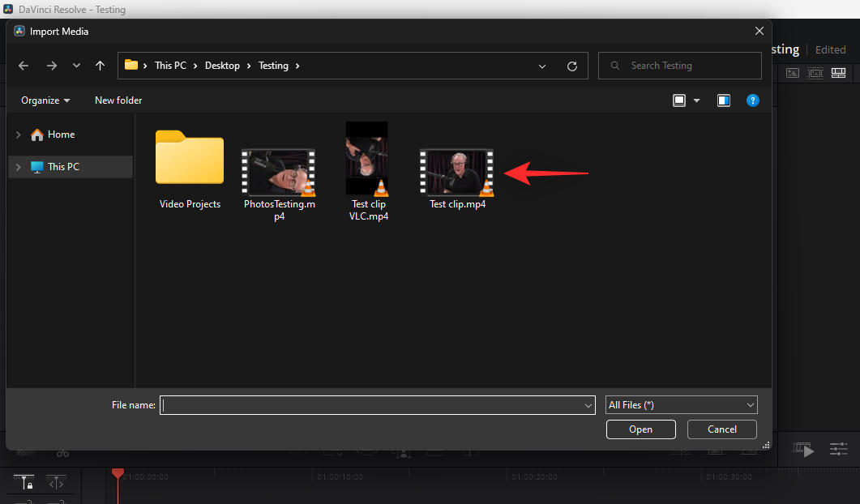Screen dimensions: 860x504
Task: Select the free playhead icon in DaVinci
Action: (56, 483)
